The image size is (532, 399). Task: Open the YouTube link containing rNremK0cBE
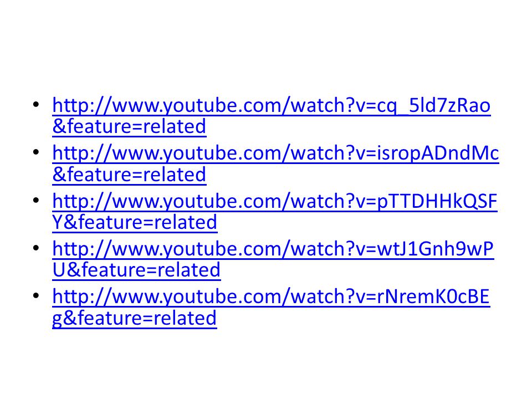(x=271, y=297)
